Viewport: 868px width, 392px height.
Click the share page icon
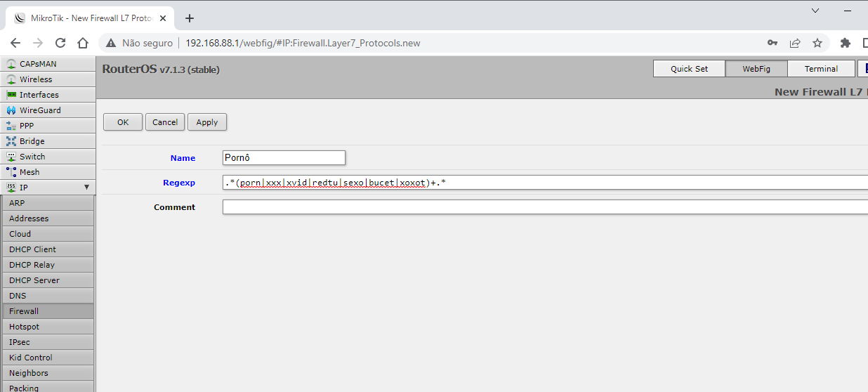click(795, 43)
